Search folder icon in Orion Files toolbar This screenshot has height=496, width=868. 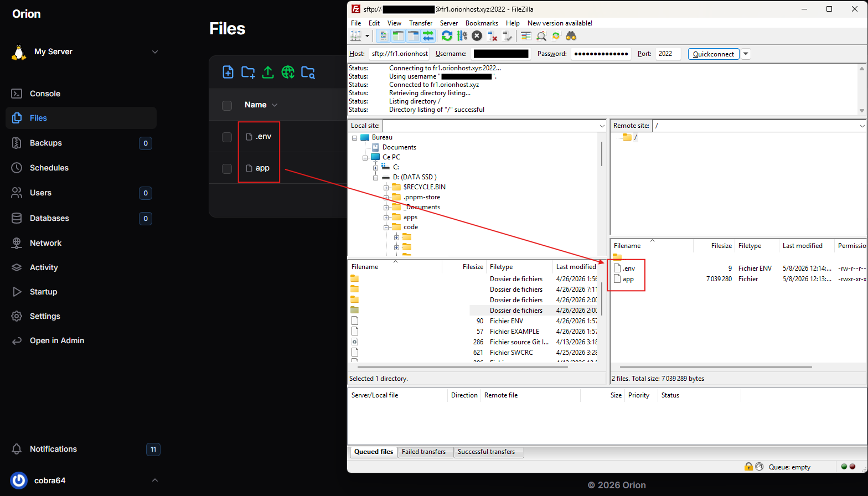[x=308, y=72]
